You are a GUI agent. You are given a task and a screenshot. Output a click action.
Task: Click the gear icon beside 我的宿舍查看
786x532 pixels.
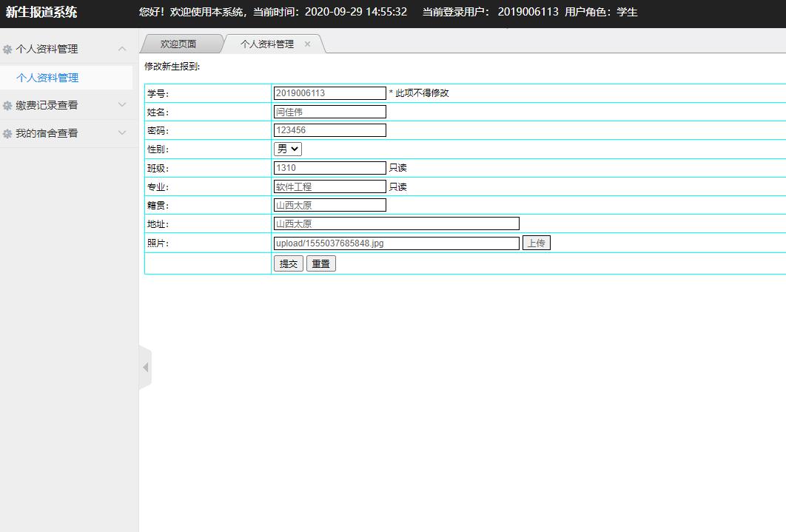[x=10, y=133]
